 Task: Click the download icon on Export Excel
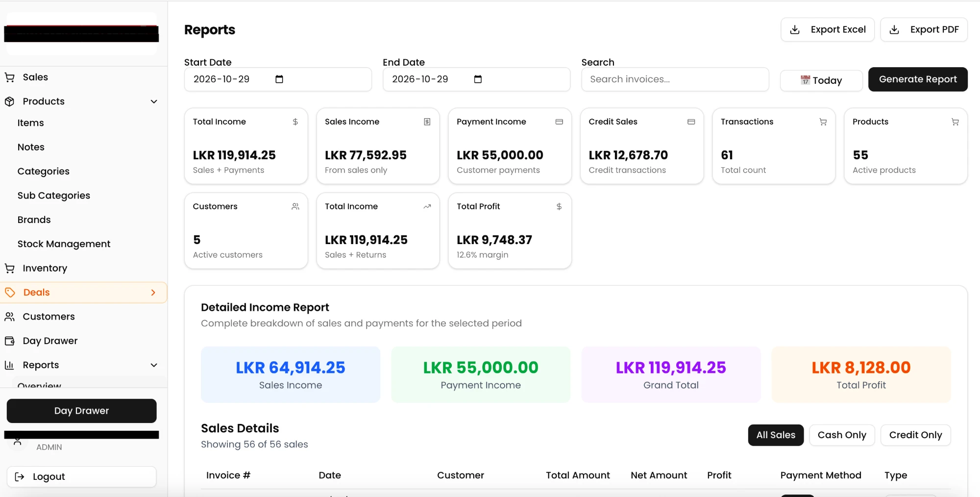click(795, 30)
